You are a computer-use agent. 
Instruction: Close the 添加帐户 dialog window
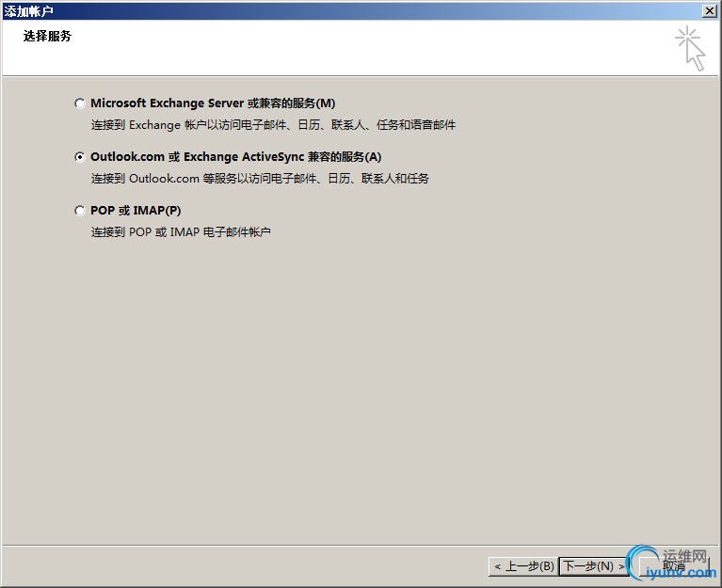point(710,11)
